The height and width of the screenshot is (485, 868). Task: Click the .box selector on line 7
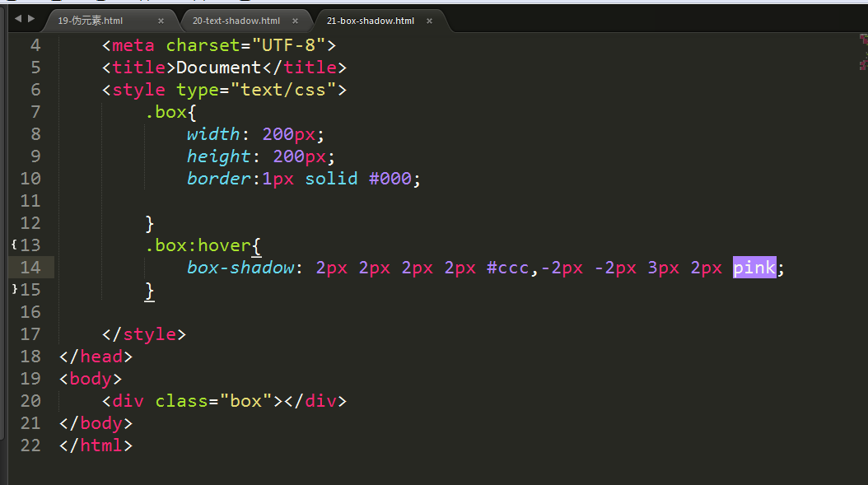pyautogui.click(x=166, y=112)
